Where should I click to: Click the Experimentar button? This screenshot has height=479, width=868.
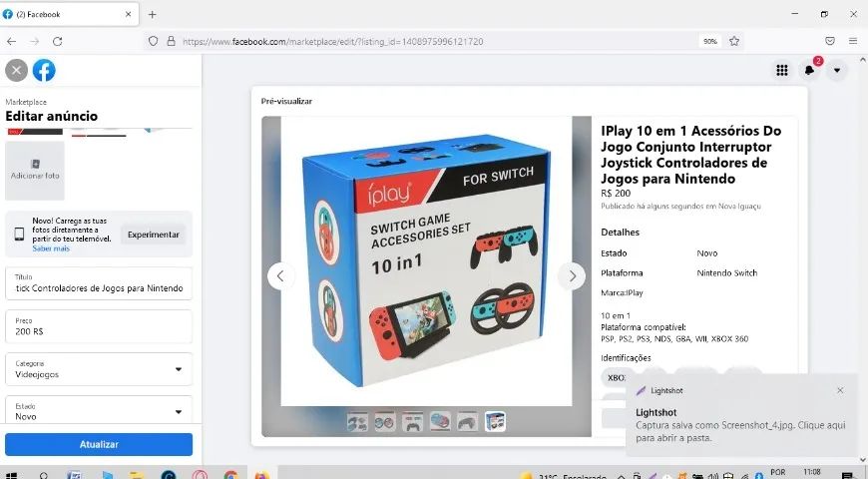[x=154, y=234]
